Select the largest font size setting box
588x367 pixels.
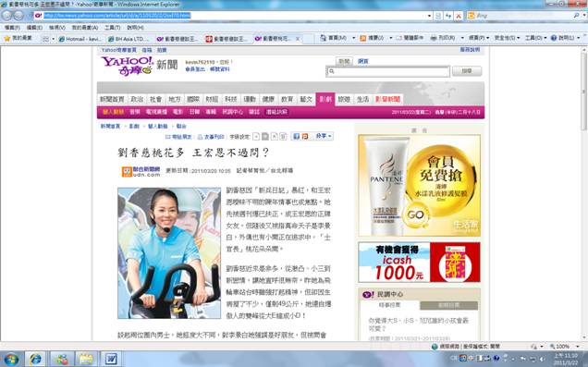(x=283, y=137)
